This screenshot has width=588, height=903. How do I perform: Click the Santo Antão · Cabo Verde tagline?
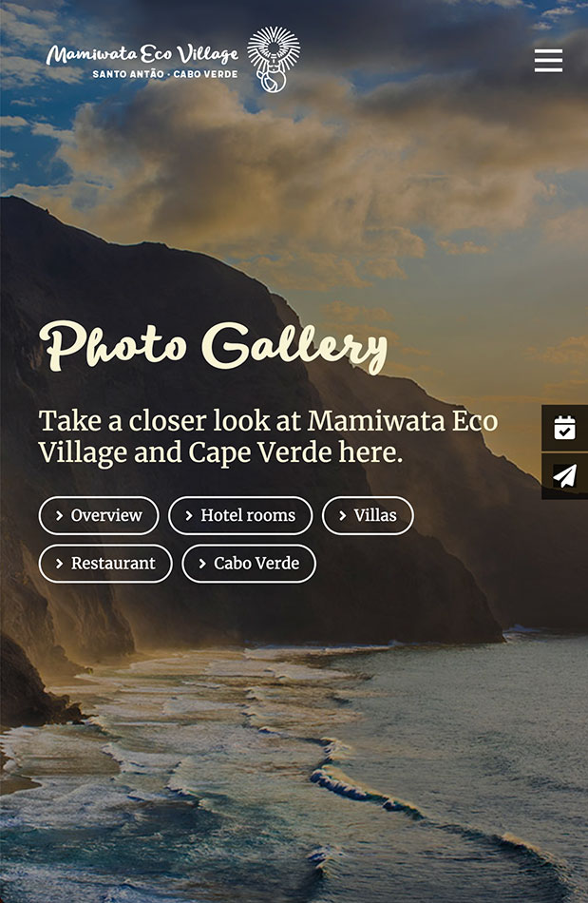(165, 74)
